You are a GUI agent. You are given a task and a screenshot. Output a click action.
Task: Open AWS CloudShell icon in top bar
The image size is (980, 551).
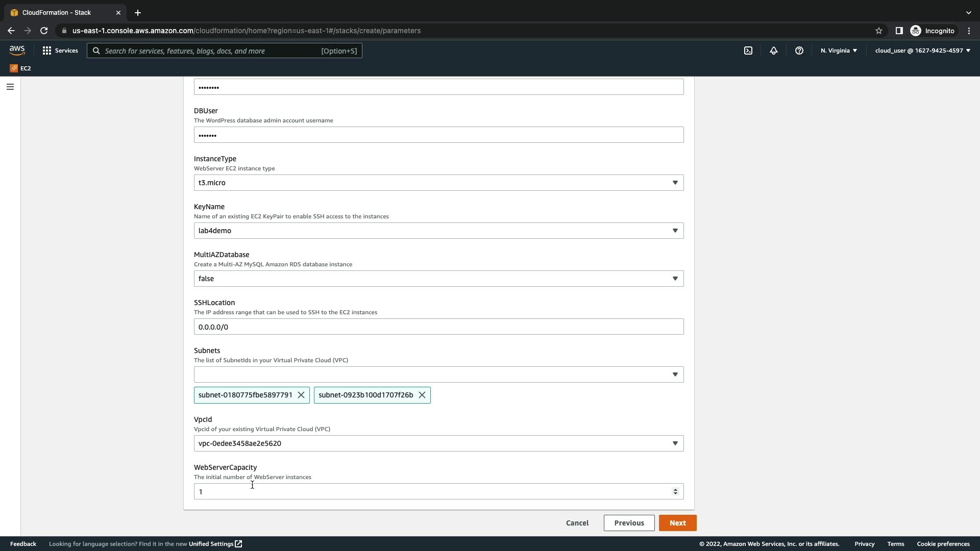[x=748, y=51]
